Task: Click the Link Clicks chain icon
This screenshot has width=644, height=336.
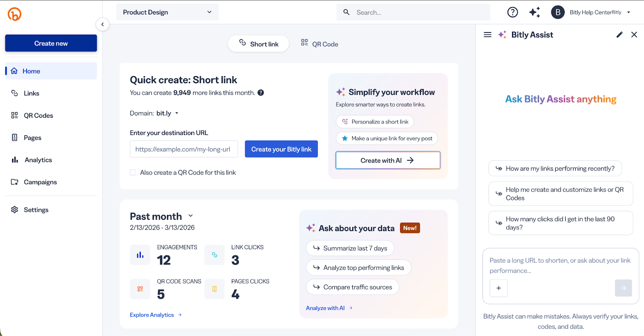Action: pyautogui.click(x=215, y=255)
